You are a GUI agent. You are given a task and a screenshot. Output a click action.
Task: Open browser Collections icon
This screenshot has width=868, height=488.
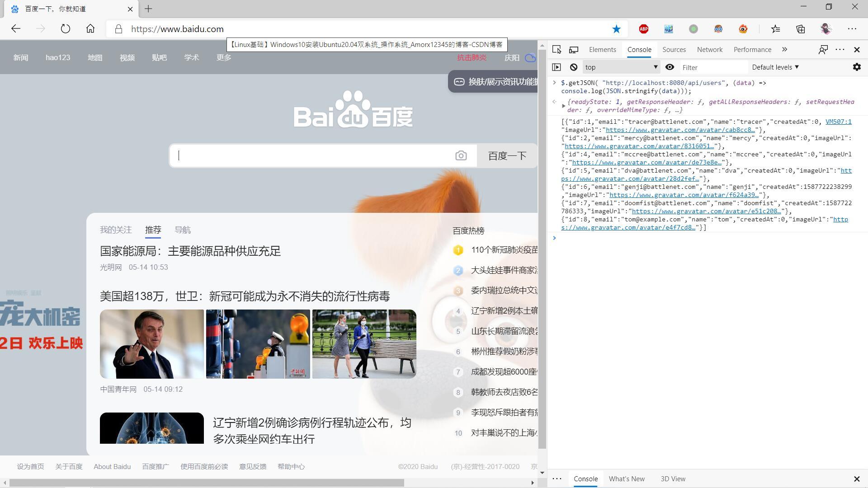point(801,29)
